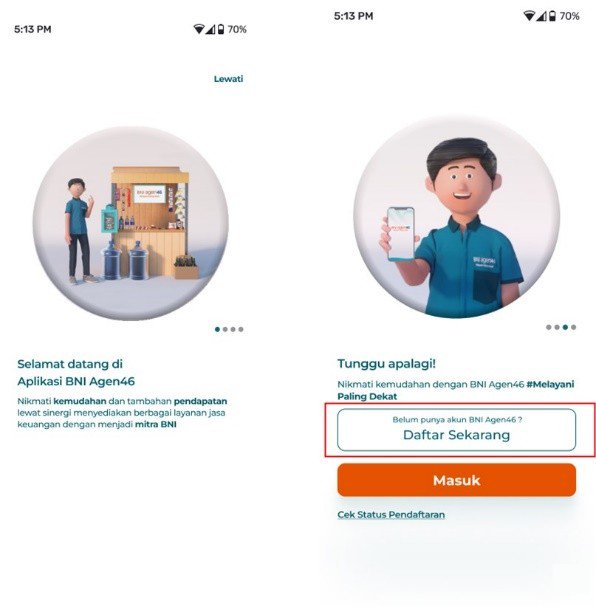This screenshot has width=596, height=606.
Task: Tap the Lewati skip link
Action: click(x=228, y=79)
